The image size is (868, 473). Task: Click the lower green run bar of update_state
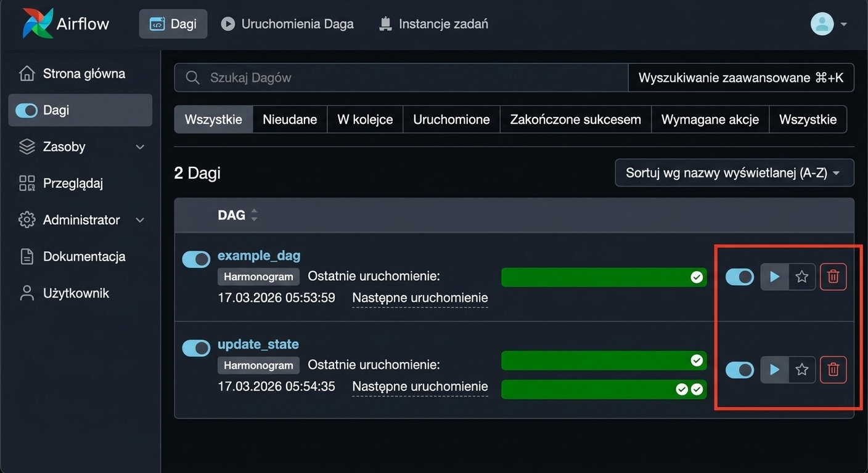click(x=604, y=389)
